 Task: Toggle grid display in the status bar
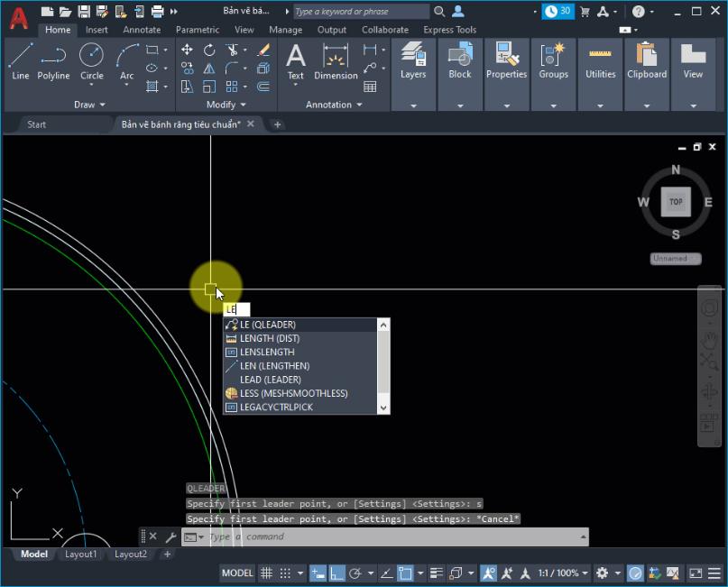[x=266, y=573]
